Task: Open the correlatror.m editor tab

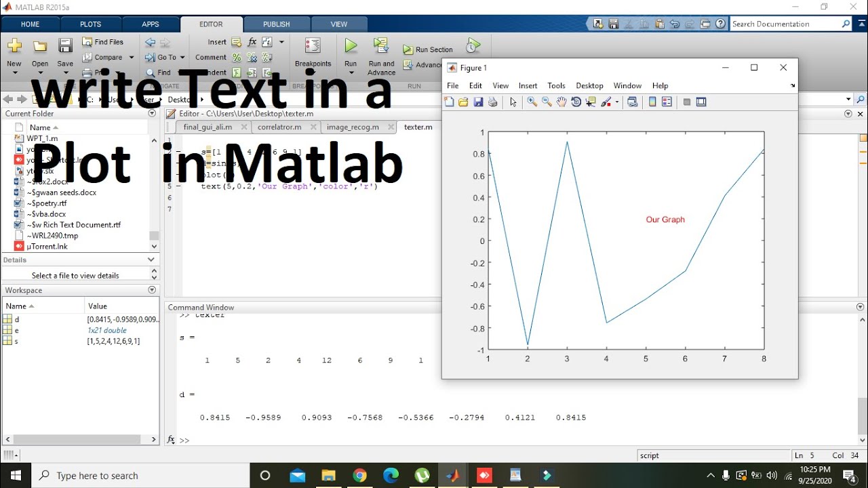Action: [x=279, y=127]
